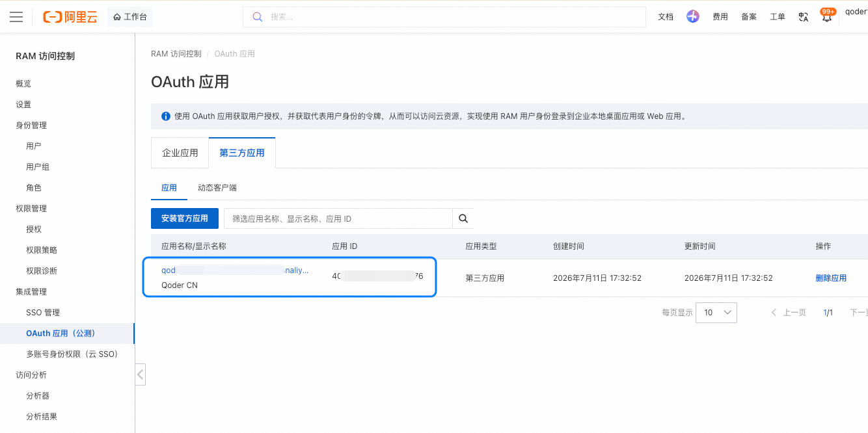Open 文档 in the top navigation
Viewport: 868px width, 433px height.
[666, 17]
